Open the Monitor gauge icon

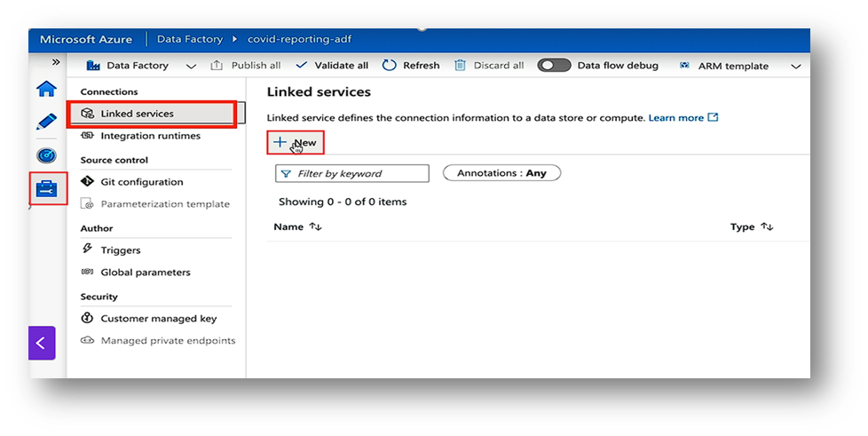[45, 155]
